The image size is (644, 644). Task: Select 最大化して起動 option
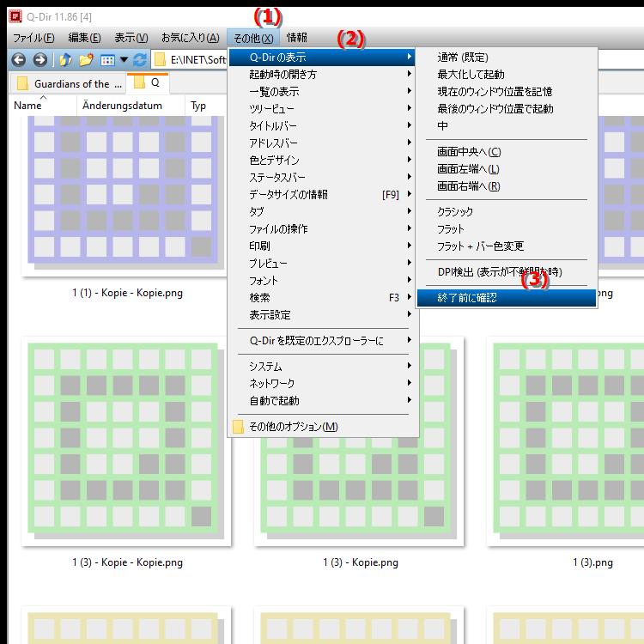pos(507,75)
